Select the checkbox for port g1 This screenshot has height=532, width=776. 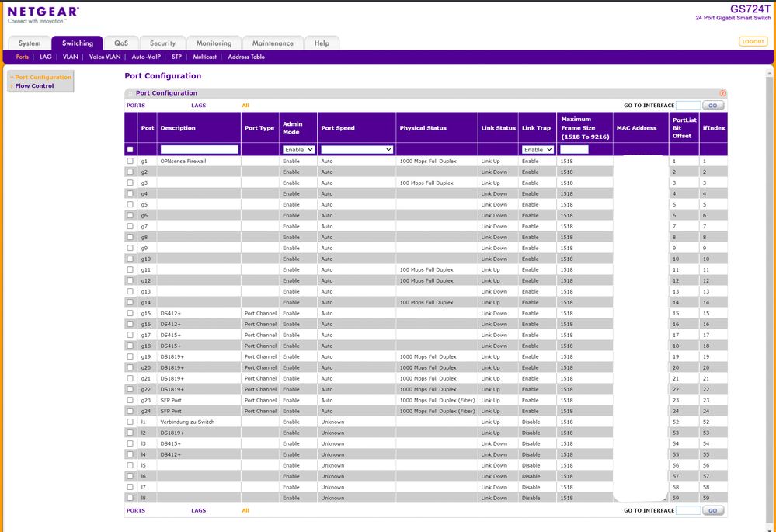click(130, 161)
